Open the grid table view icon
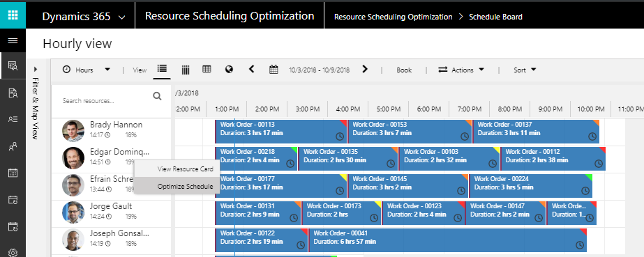The width and height of the screenshot is (644, 257). click(207, 69)
